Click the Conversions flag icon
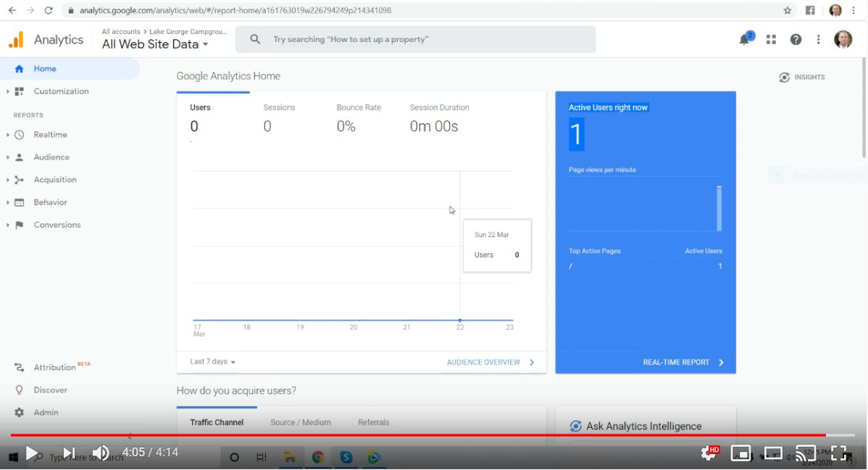Viewport: 868px width, 470px height. (x=20, y=225)
